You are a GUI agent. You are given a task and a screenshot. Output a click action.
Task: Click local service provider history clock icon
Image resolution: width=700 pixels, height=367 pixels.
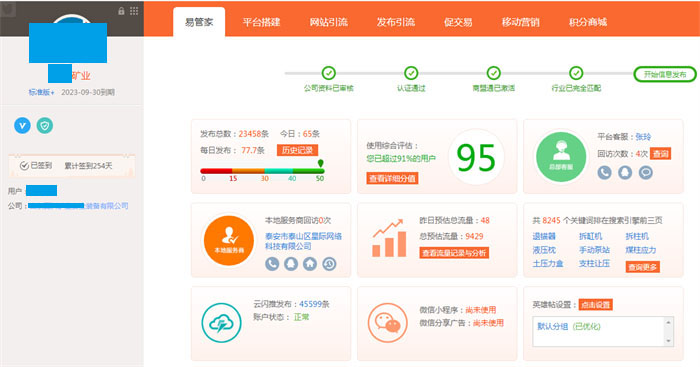pos(329,264)
